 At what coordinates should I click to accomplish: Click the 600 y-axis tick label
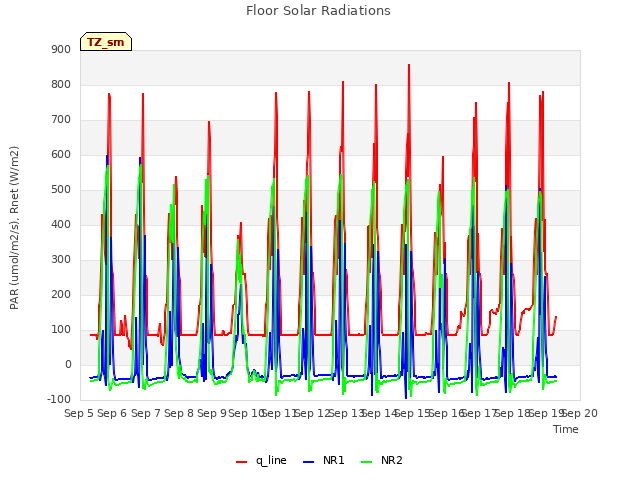[61, 155]
